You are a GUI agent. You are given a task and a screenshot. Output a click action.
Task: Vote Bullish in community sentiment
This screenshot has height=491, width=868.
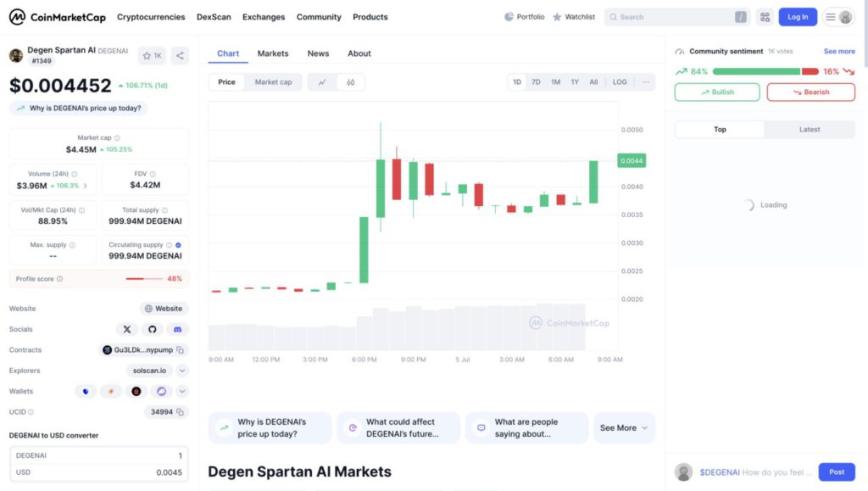[717, 92]
